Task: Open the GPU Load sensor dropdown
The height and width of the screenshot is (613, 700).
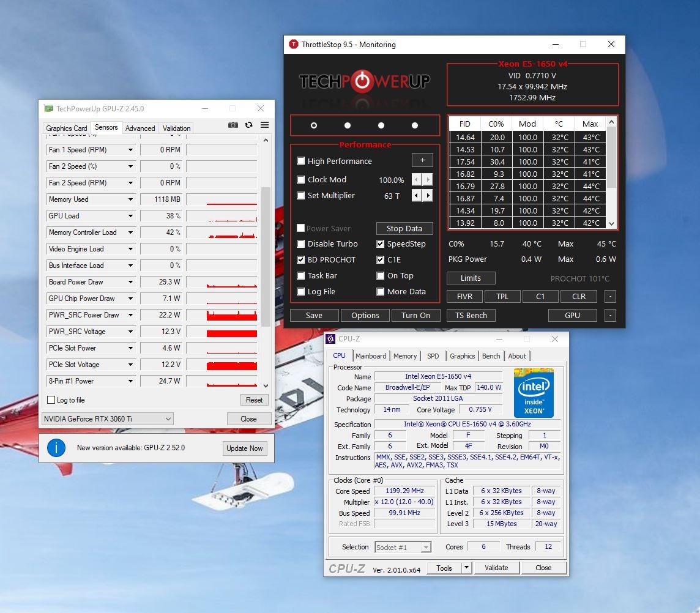Action: coord(130,216)
